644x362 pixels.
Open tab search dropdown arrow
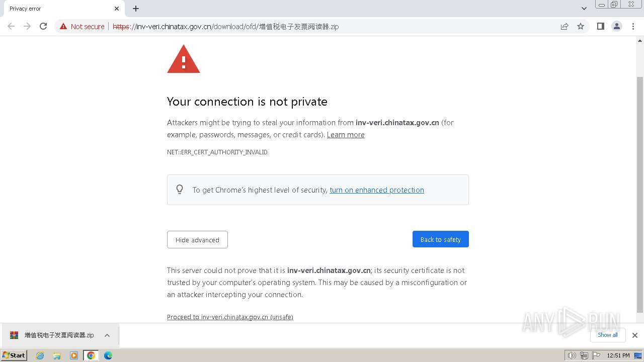[x=584, y=9]
